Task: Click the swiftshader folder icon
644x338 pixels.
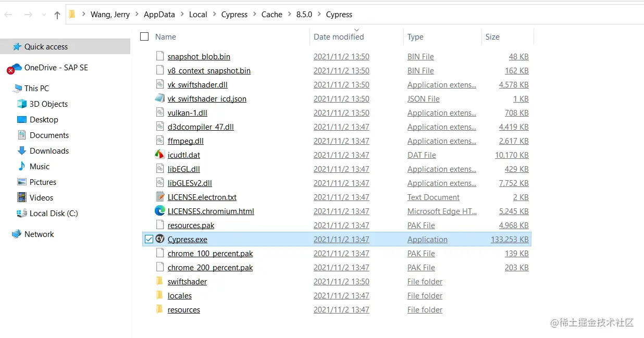Action: (160, 281)
